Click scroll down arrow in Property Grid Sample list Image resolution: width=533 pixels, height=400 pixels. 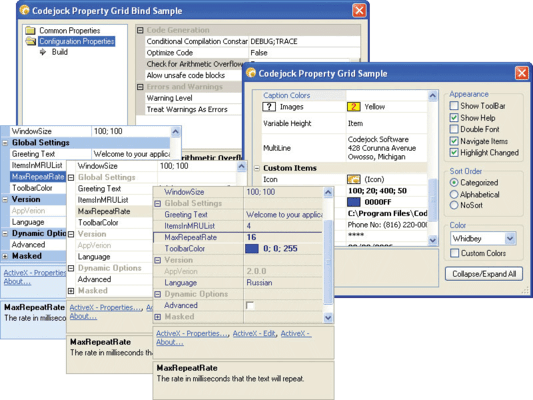click(x=432, y=240)
